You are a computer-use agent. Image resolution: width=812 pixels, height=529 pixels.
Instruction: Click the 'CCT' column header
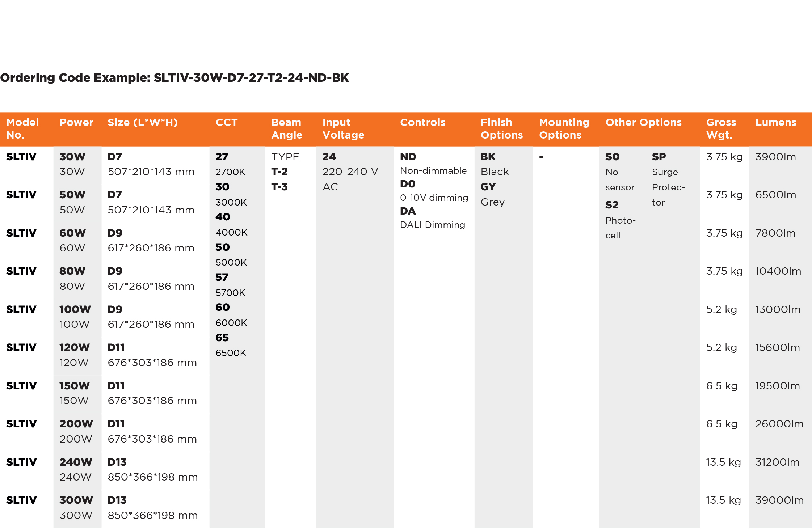[227, 122]
